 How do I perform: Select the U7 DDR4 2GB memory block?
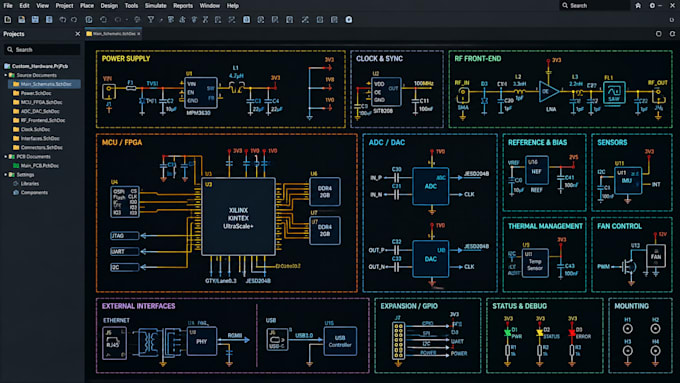pyautogui.click(x=325, y=230)
